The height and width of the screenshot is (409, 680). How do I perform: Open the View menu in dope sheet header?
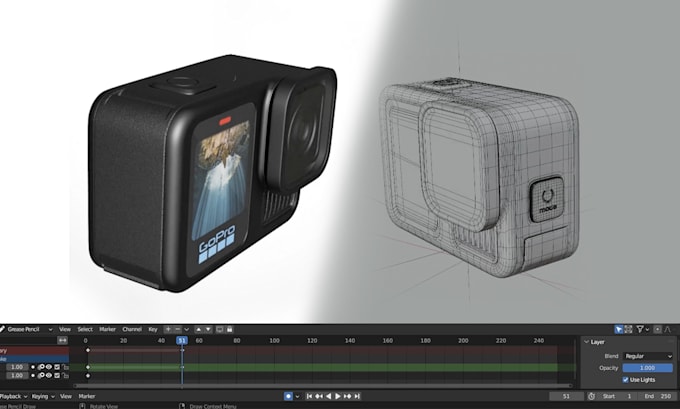pyautogui.click(x=65, y=329)
